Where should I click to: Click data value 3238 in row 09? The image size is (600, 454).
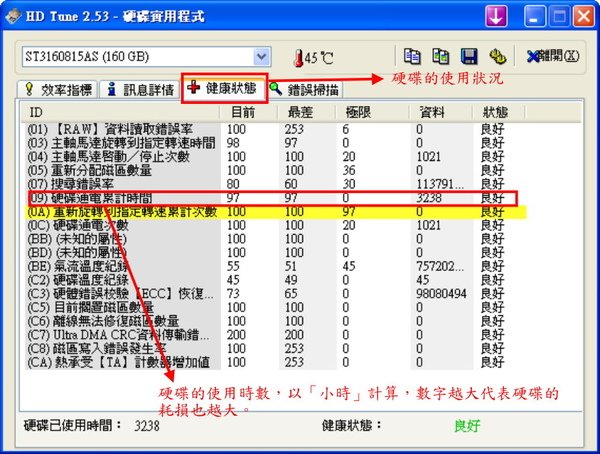pos(429,198)
